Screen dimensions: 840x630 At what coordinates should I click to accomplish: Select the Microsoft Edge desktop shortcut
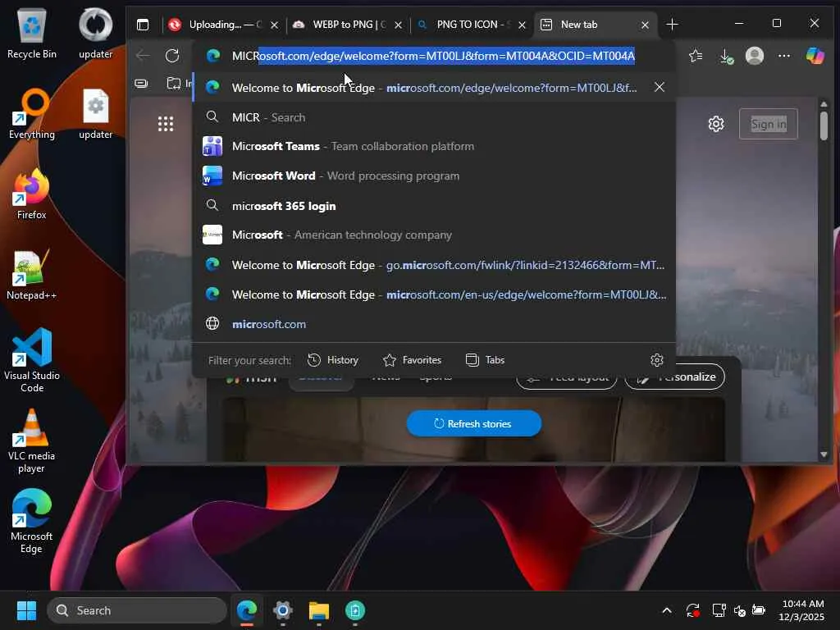tap(32, 521)
